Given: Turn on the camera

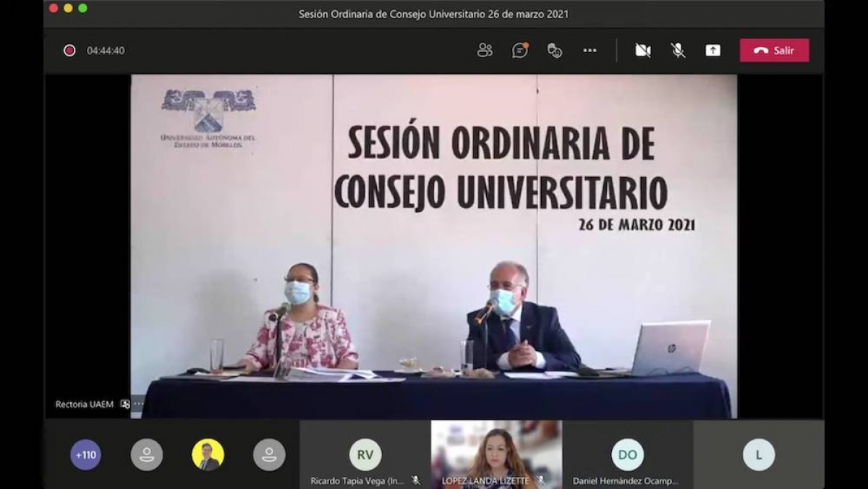Looking at the screenshot, I should [x=642, y=50].
